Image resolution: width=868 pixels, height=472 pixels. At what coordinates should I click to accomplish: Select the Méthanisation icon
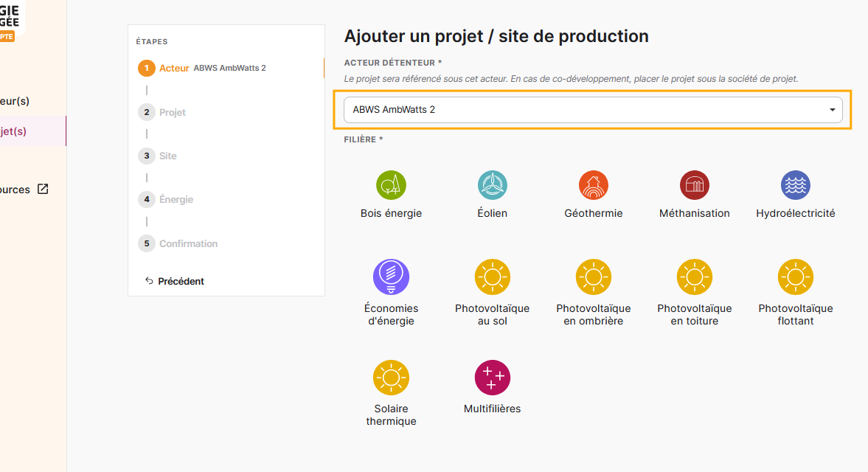click(694, 185)
